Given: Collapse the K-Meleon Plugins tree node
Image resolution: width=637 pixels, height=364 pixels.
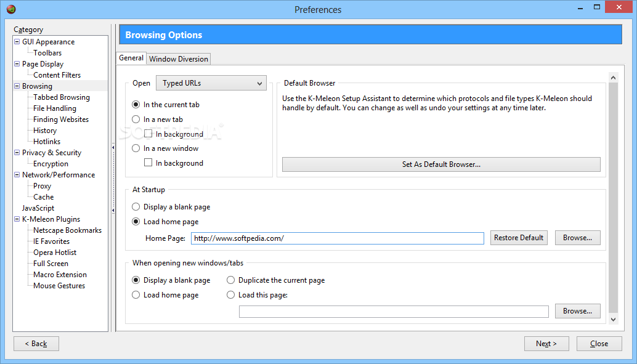Looking at the screenshot, I should 17,219.
